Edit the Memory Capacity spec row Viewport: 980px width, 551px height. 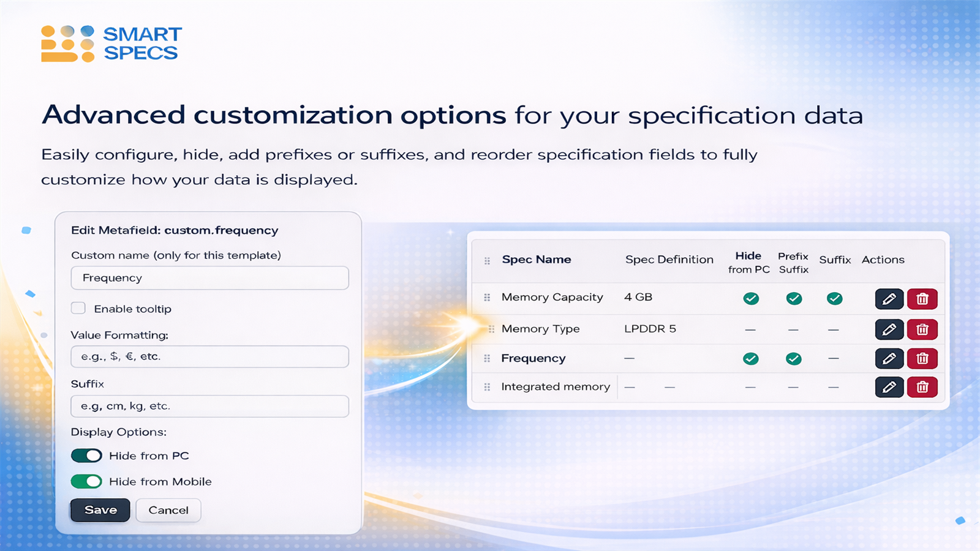click(889, 299)
